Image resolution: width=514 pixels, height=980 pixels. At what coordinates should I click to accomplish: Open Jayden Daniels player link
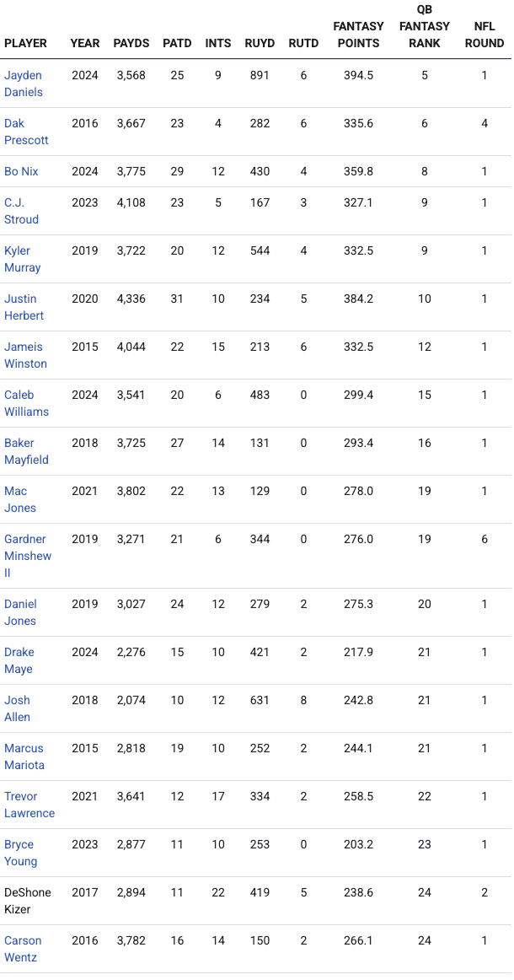coord(23,83)
